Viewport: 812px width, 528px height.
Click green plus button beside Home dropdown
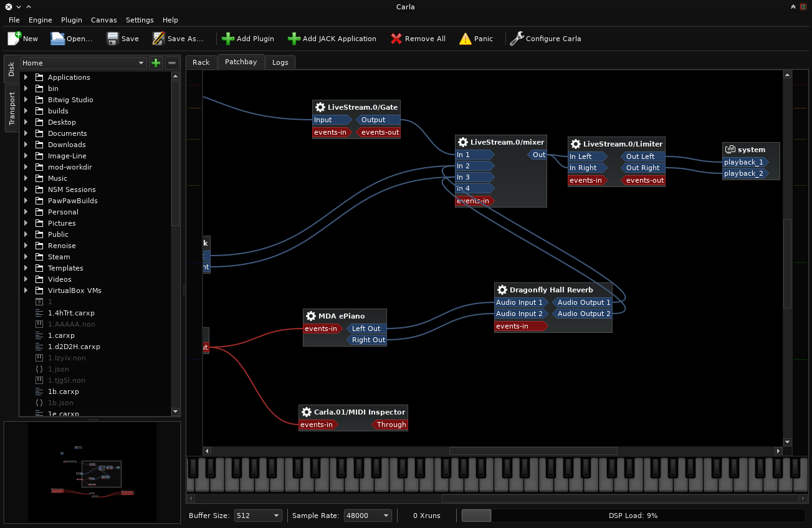156,63
